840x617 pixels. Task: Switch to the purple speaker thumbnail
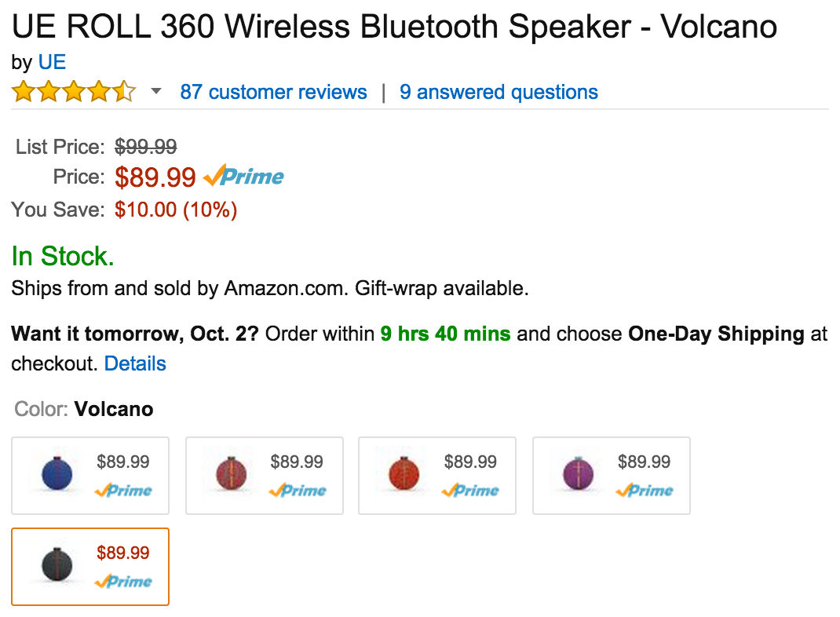578,474
